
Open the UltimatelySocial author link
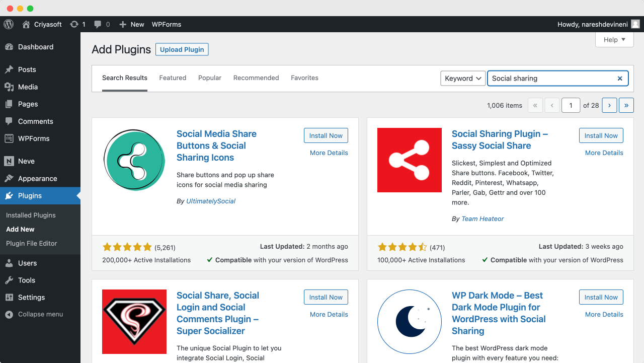(x=211, y=201)
